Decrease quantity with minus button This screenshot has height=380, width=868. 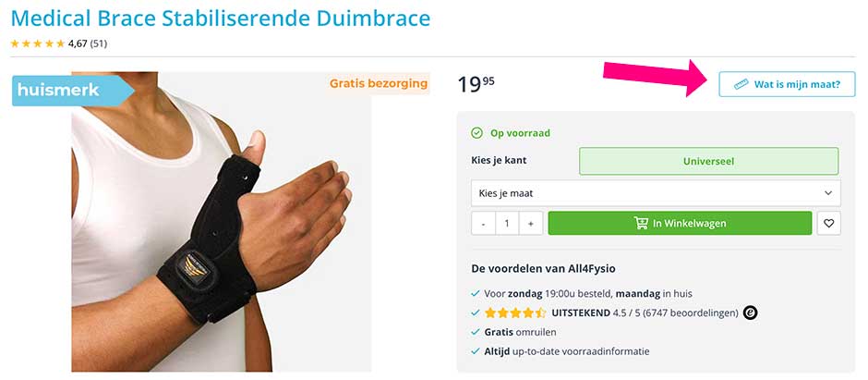tap(484, 223)
